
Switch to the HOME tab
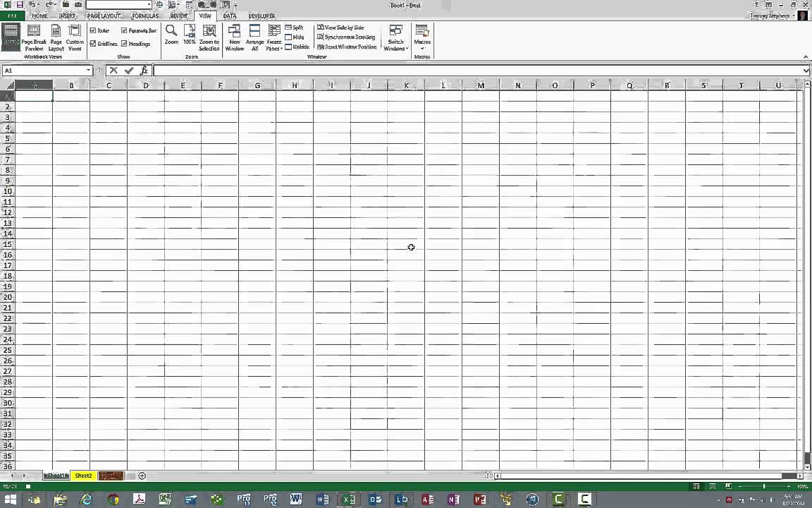[x=40, y=16]
